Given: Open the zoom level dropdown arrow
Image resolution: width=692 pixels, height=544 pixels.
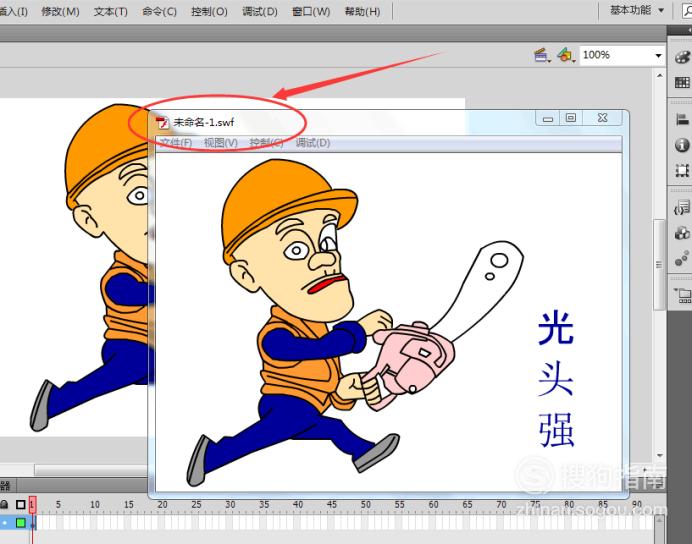Looking at the screenshot, I should [658, 56].
